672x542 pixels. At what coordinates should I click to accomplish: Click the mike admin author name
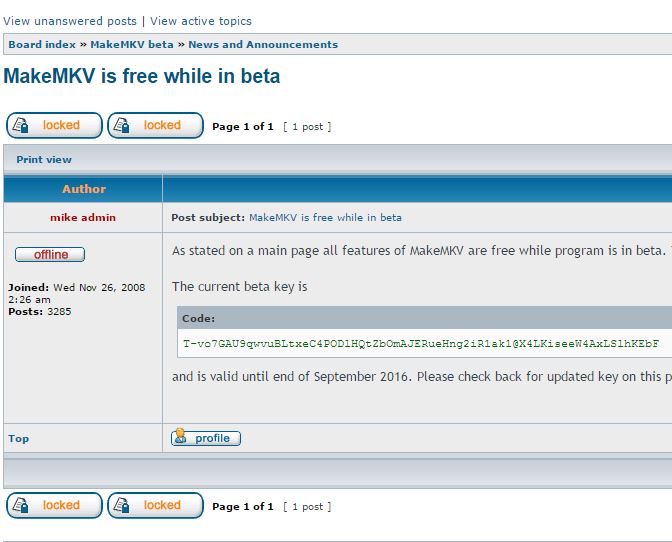[x=83, y=218]
